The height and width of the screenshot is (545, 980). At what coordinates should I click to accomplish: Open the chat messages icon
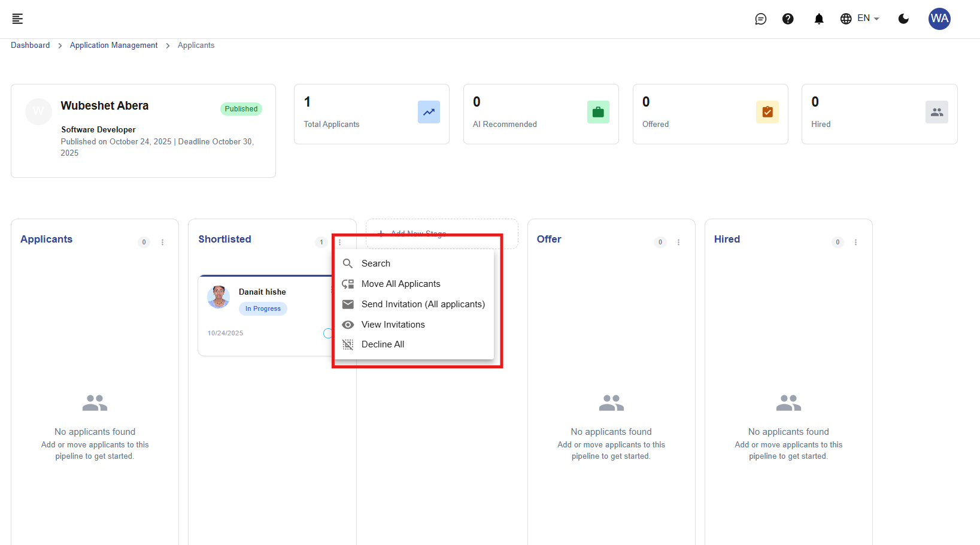(760, 19)
